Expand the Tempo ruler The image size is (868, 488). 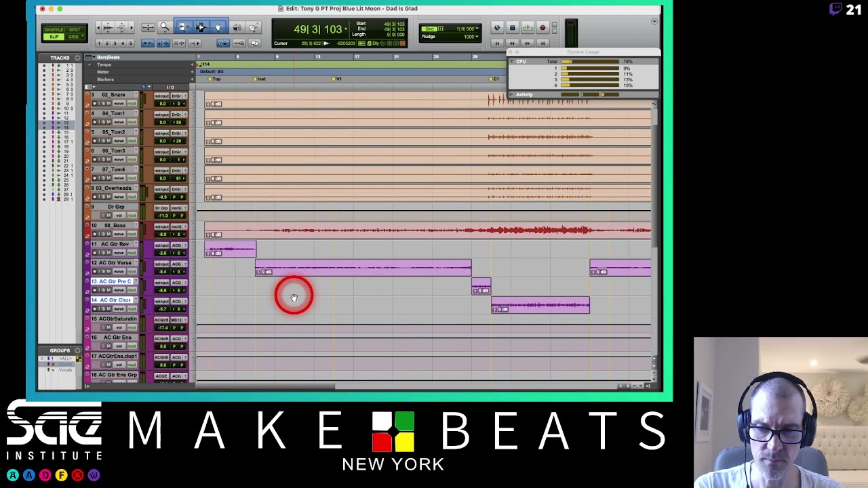coord(90,64)
